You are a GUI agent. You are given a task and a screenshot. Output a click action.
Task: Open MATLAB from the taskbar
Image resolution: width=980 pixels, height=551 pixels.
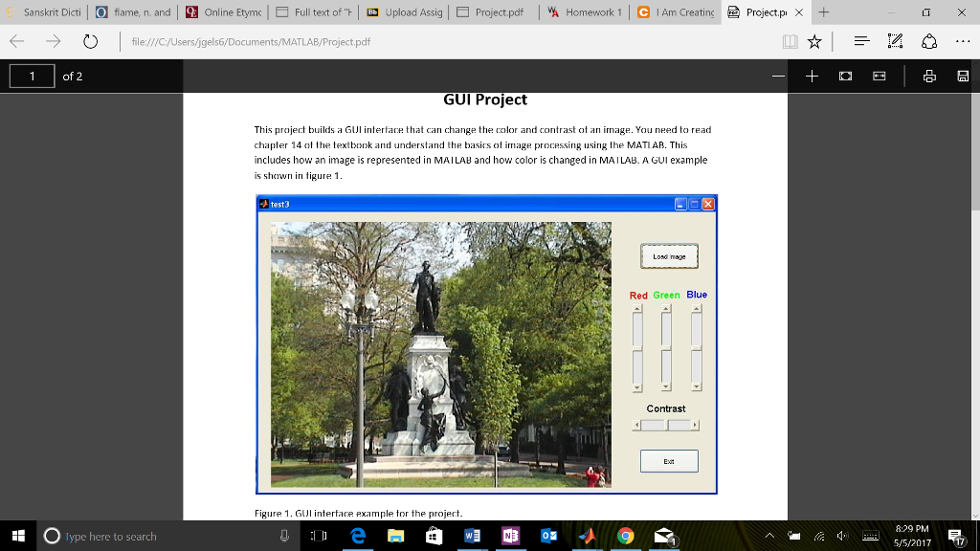(587, 536)
